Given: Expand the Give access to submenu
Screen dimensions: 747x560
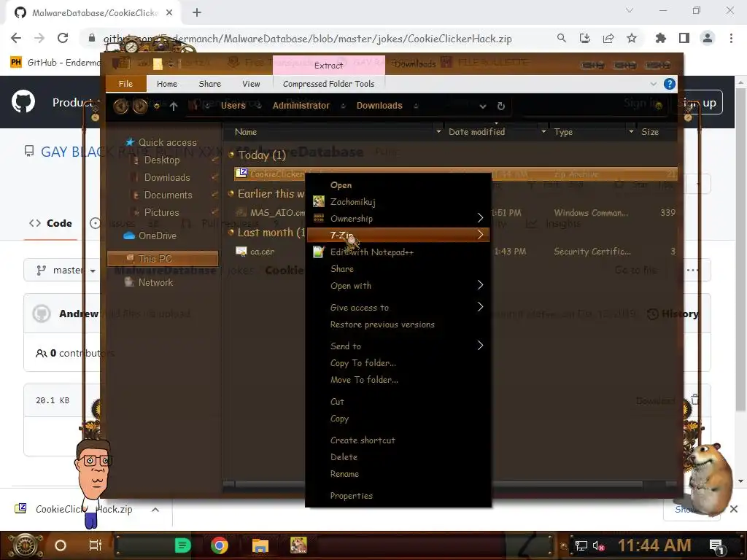Looking at the screenshot, I should click(398, 308).
